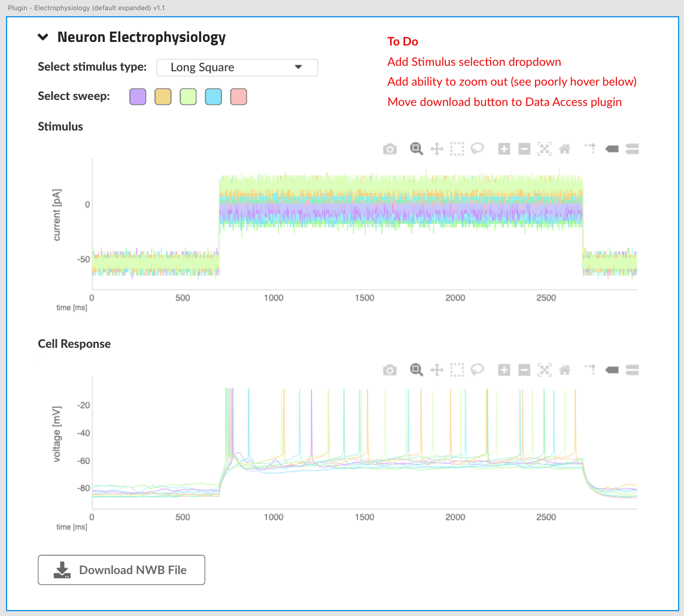684x616 pixels.
Task: Click the Cell Response voltage trace plot
Action: [x=364, y=443]
